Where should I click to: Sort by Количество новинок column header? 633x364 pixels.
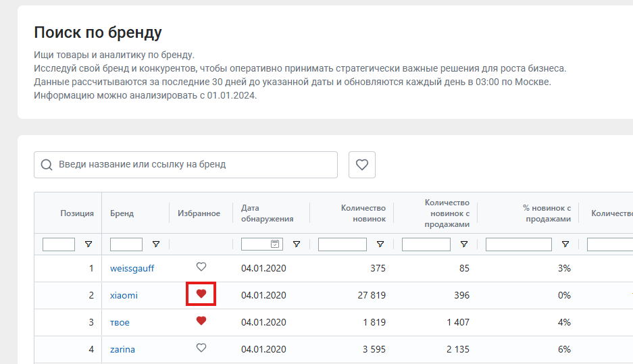(363, 213)
